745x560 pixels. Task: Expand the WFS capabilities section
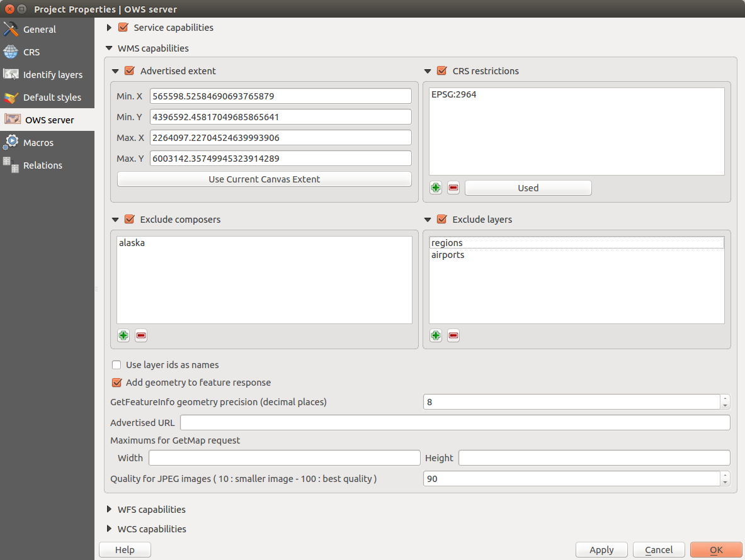point(110,509)
